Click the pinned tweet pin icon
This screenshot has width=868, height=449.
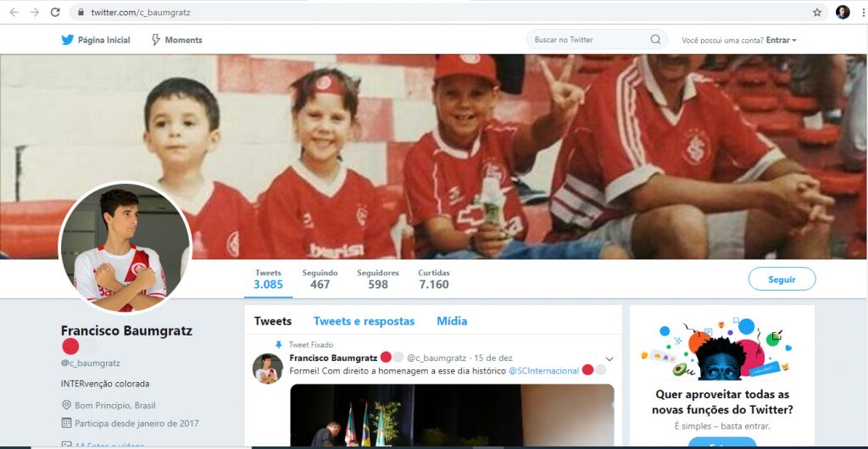click(x=278, y=345)
